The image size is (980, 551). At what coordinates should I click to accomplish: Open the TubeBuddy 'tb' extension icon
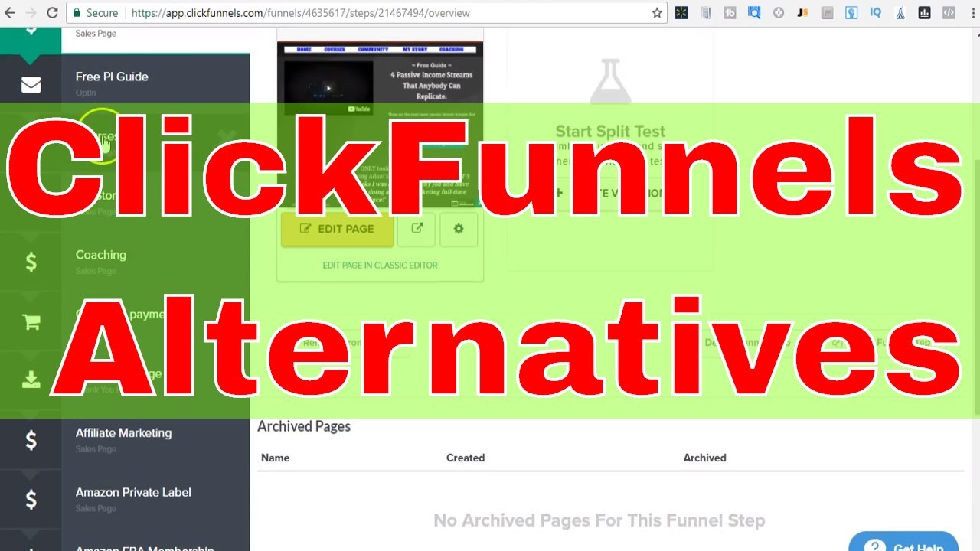[730, 13]
